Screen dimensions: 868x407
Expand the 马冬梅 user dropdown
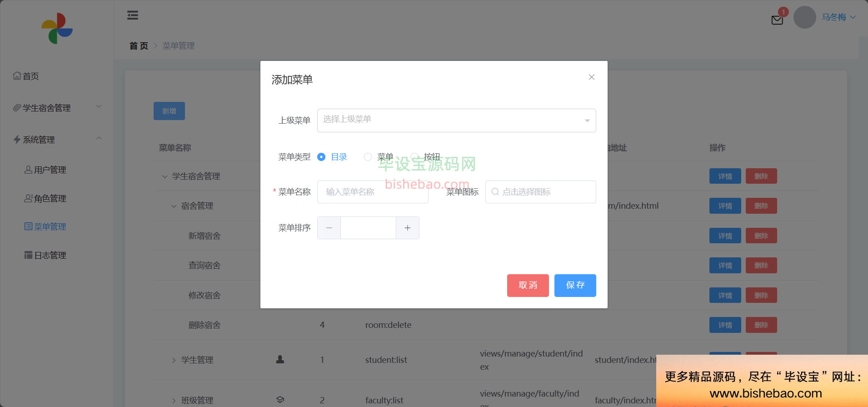838,17
